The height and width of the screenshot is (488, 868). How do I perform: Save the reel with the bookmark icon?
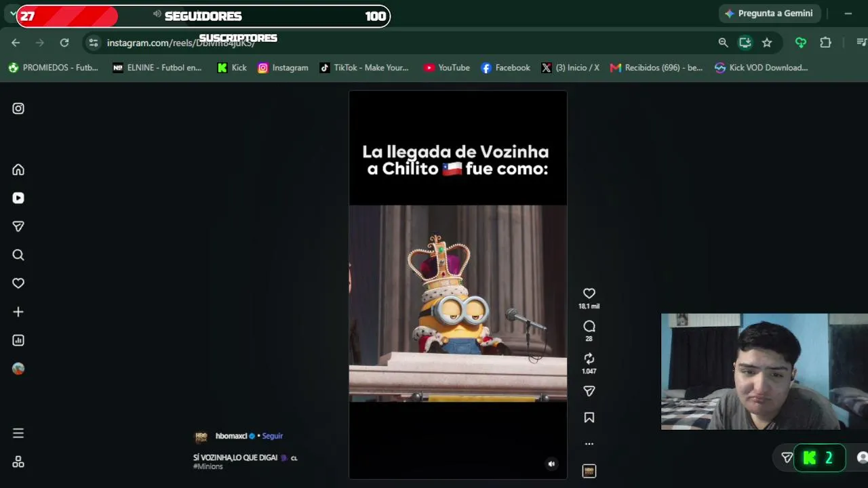(x=589, y=418)
